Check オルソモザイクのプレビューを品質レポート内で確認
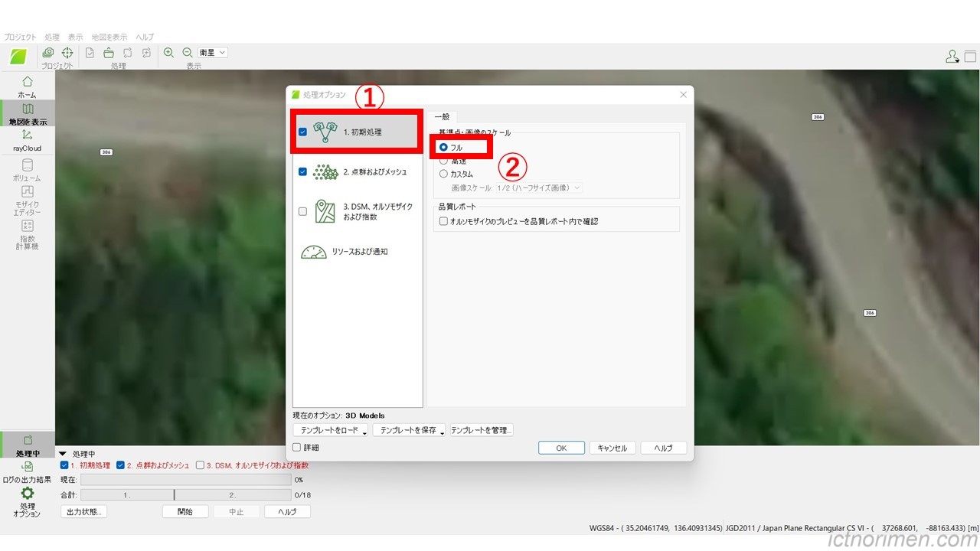Viewport: 980px width, 551px height. (443, 221)
